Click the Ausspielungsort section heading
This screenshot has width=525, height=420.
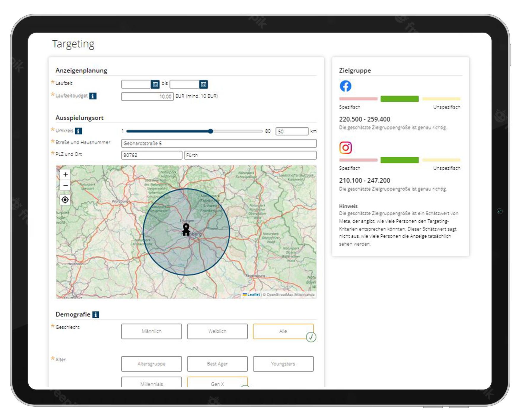click(79, 118)
